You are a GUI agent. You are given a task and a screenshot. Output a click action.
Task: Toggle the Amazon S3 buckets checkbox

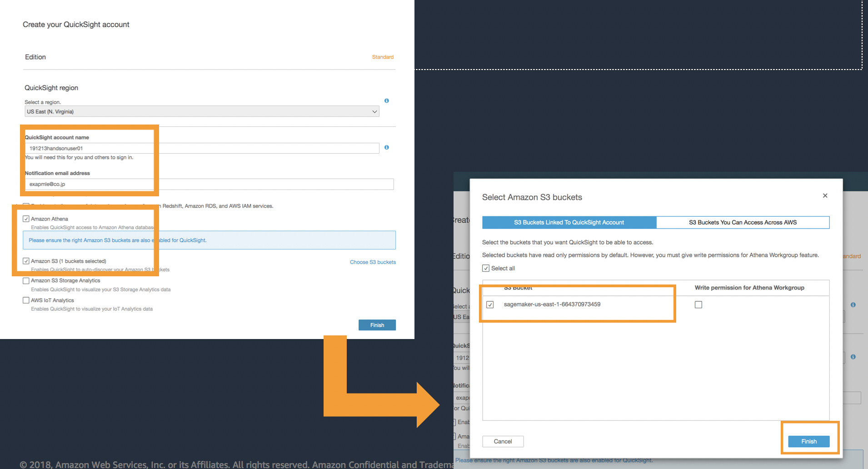pos(26,261)
